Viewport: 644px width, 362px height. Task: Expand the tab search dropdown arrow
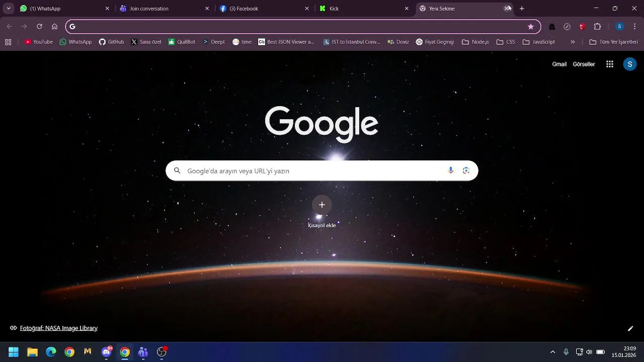click(9, 9)
